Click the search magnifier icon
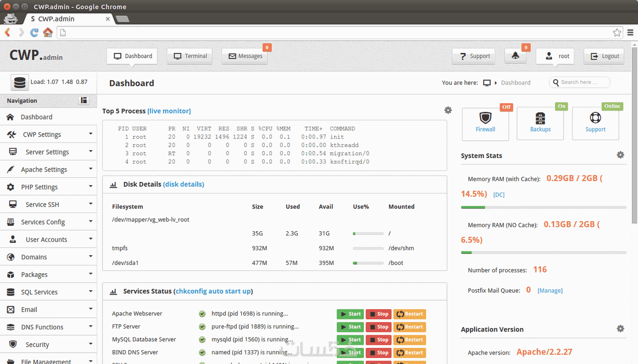The image size is (638, 364). pos(556,82)
